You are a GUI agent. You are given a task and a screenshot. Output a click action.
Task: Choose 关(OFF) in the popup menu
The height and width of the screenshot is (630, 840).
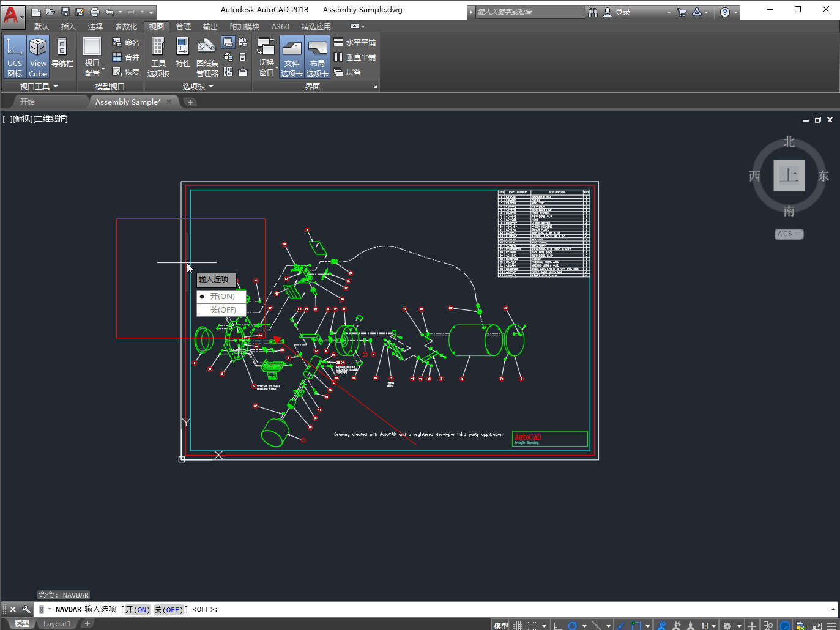pos(222,310)
